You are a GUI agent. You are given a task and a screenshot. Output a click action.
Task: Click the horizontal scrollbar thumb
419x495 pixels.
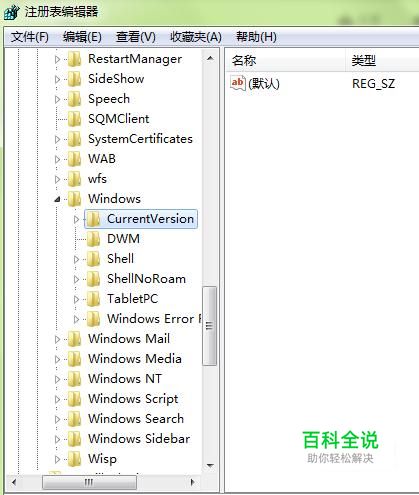click(x=89, y=482)
